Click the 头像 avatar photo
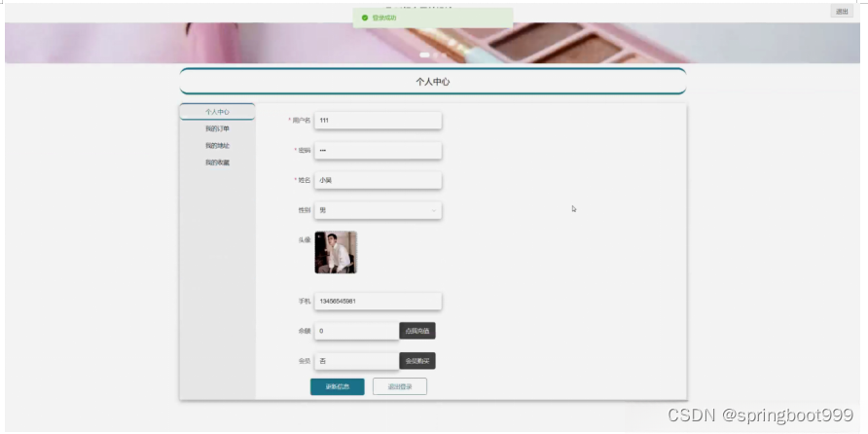Image resolution: width=868 pixels, height=434 pixels. tap(336, 252)
